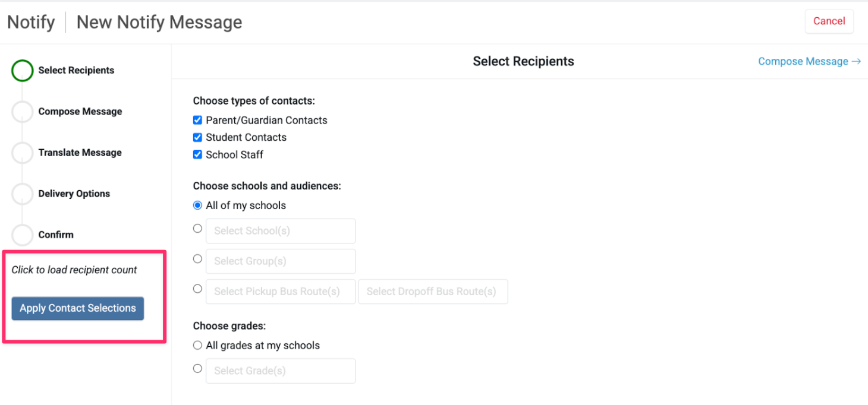Screen dimensions: 868x405
Task: Open the Select Group(s) dropdown
Action: click(280, 261)
